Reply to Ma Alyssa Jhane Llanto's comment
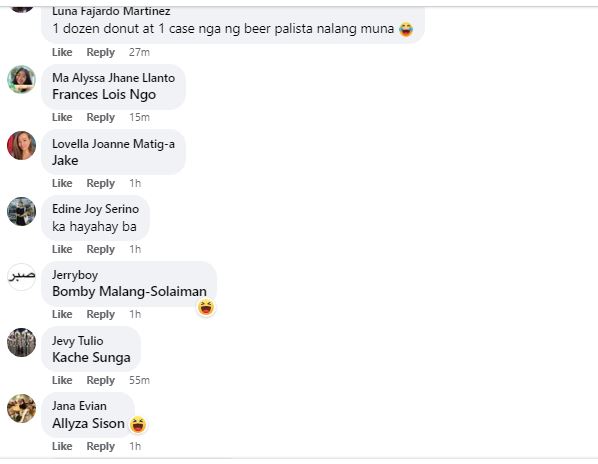The height and width of the screenshot is (464, 598). click(100, 117)
